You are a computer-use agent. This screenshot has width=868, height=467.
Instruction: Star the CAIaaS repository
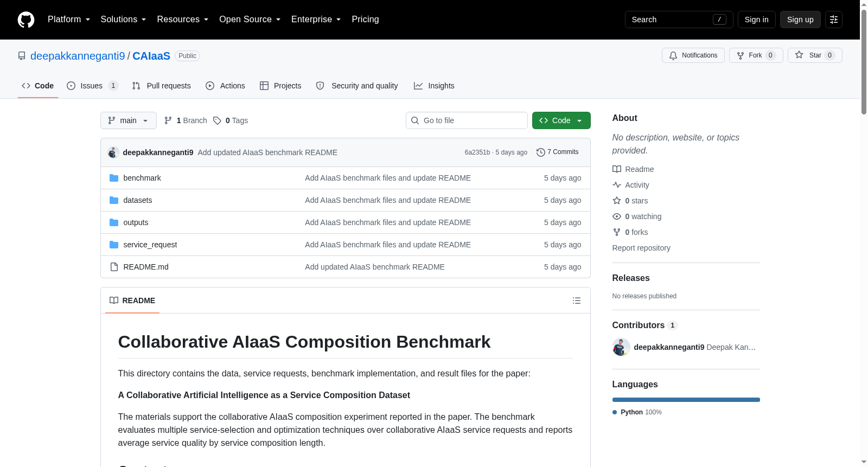pos(815,55)
